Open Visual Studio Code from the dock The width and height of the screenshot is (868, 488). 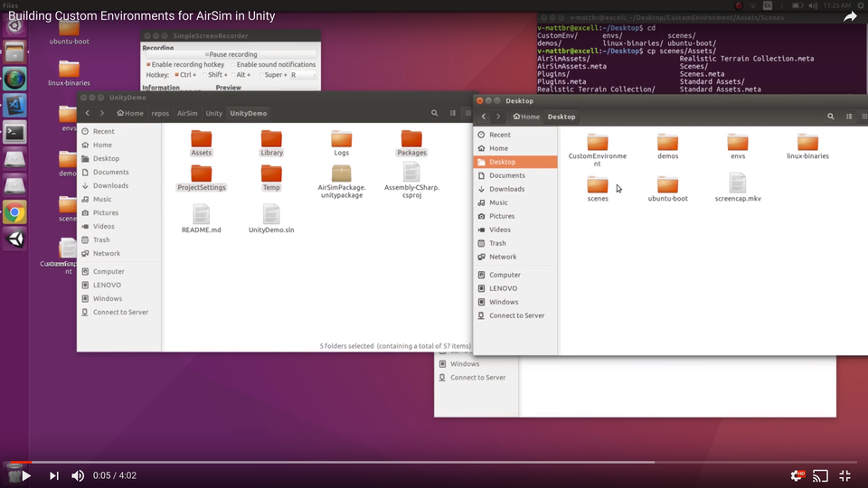(15, 105)
